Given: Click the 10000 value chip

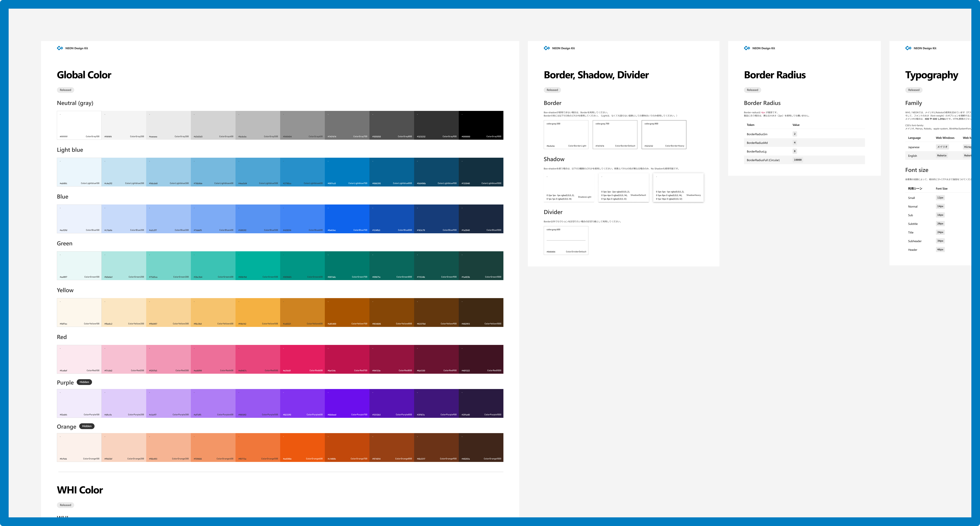Looking at the screenshot, I should [x=798, y=160].
